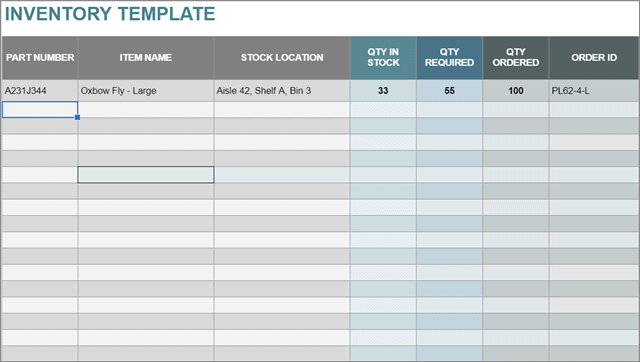Select the PART NUMBER header cell
Image resolution: width=640 pixels, height=362 pixels.
(40, 58)
